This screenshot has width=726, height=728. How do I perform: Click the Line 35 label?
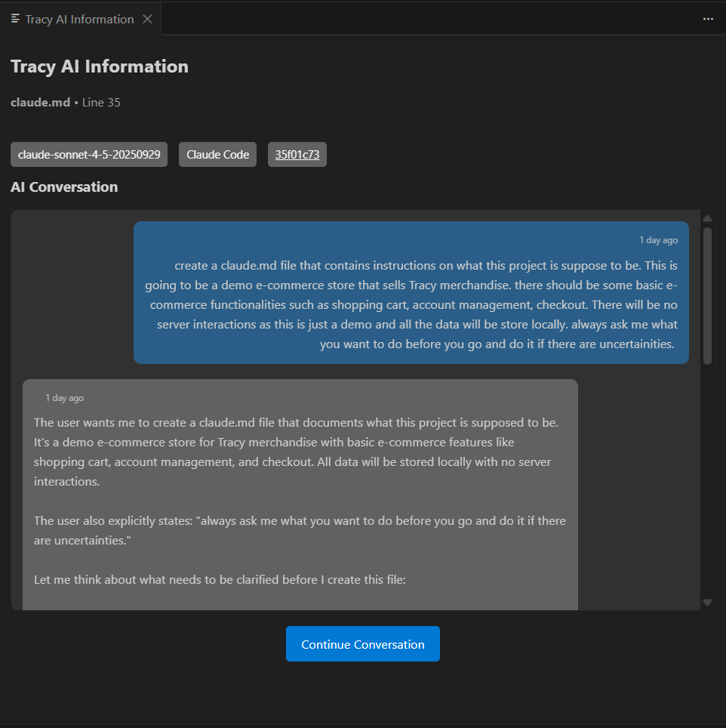(x=101, y=103)
